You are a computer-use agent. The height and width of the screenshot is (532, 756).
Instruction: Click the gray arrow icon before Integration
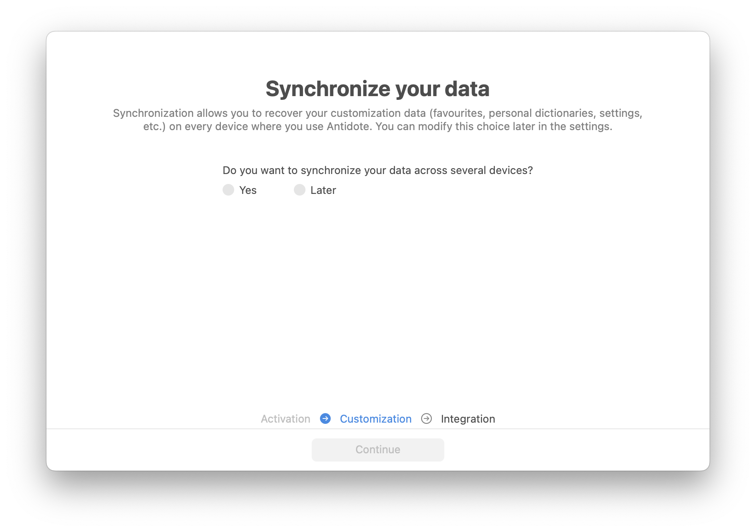(426, 418)
